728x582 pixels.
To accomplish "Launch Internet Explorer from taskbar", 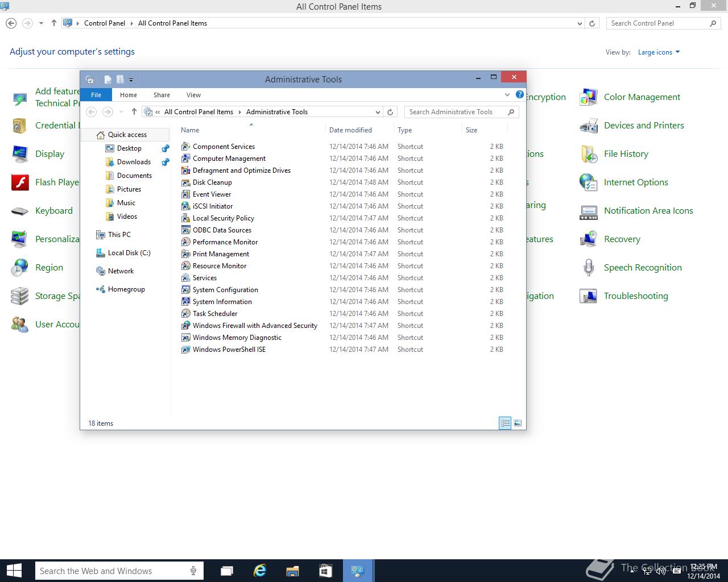I will click(260, 571).
